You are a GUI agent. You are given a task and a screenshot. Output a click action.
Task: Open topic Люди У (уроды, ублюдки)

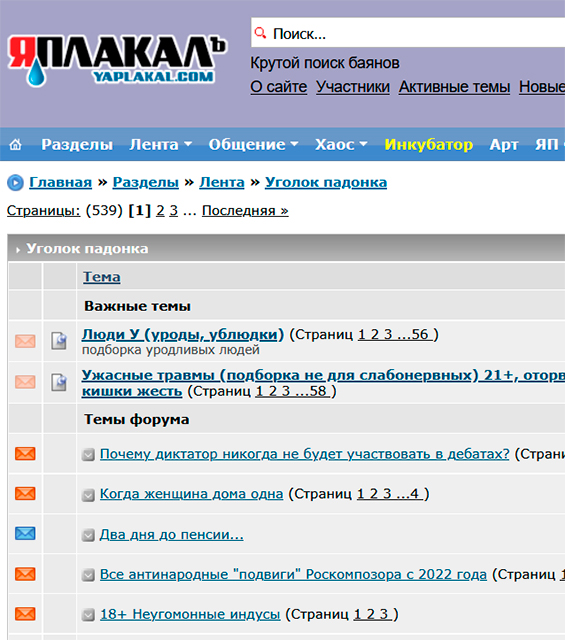pos(182,334)
